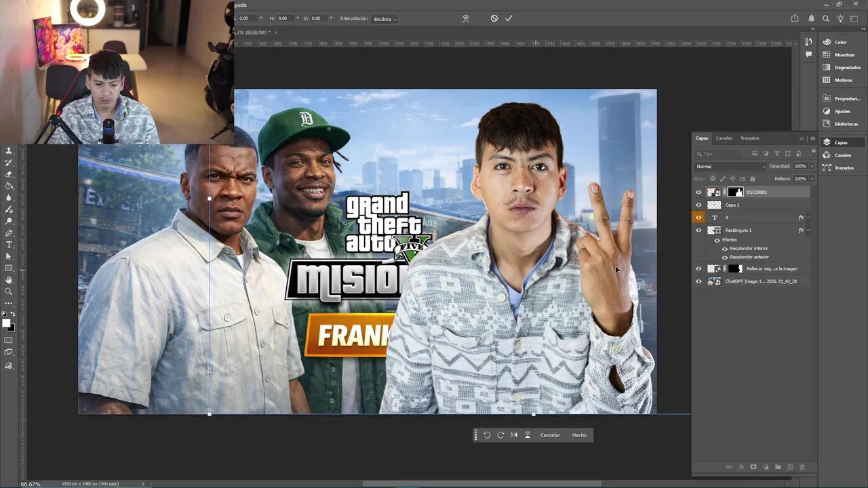This screenshot has width=868, height=488.
Task: Add layer mask icon in Capas footer
Action: [x=753, y=467]
